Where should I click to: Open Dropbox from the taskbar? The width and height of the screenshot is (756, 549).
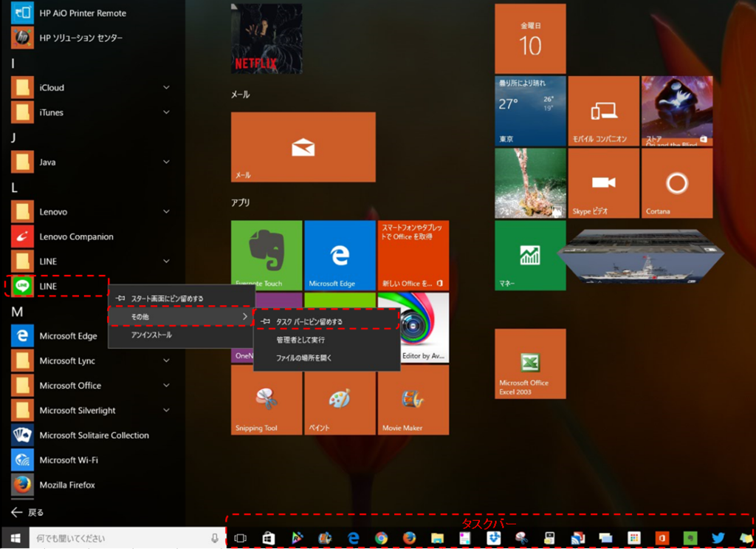(493, 539)
